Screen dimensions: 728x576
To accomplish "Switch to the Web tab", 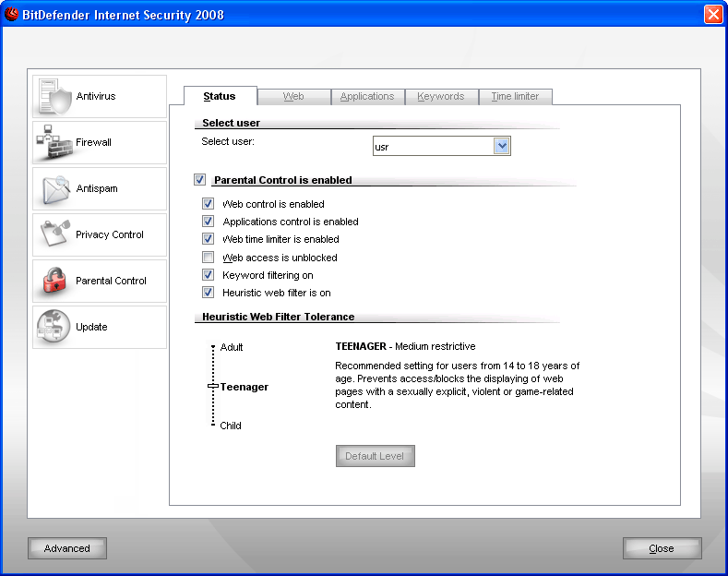I will 293,97.
